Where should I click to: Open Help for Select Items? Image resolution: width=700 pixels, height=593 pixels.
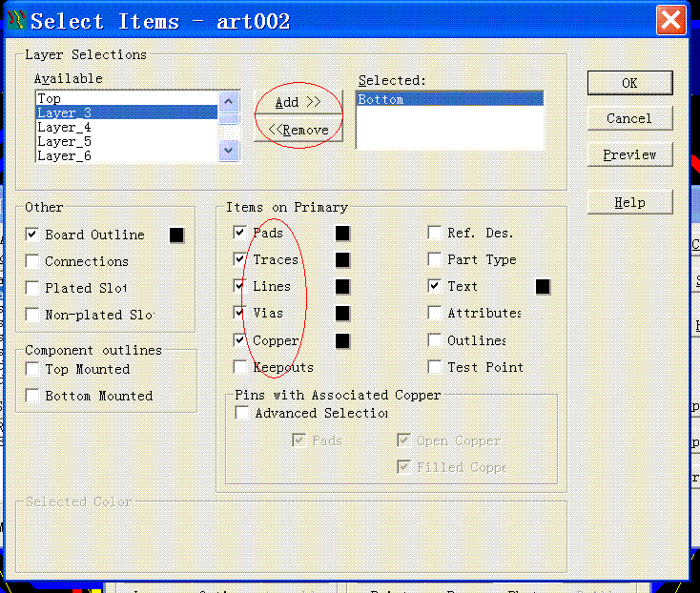click(x=630, y=202)
